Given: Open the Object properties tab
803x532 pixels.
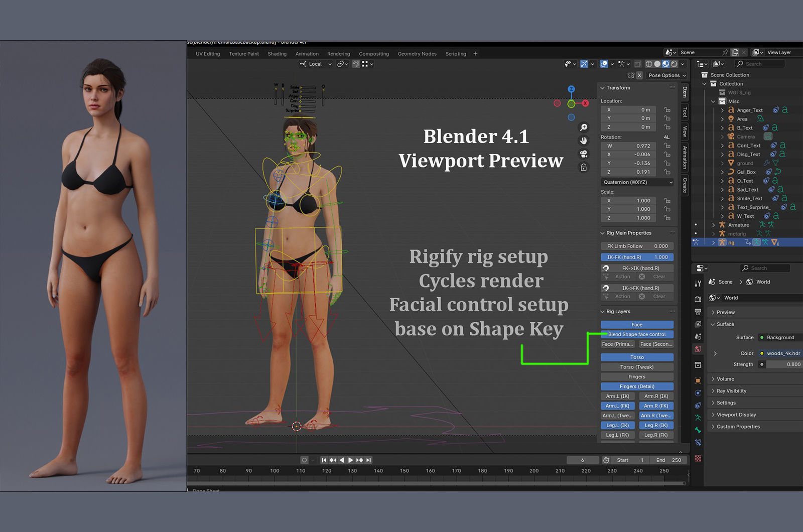Looking at the screenshot, I should coord(698,380).
